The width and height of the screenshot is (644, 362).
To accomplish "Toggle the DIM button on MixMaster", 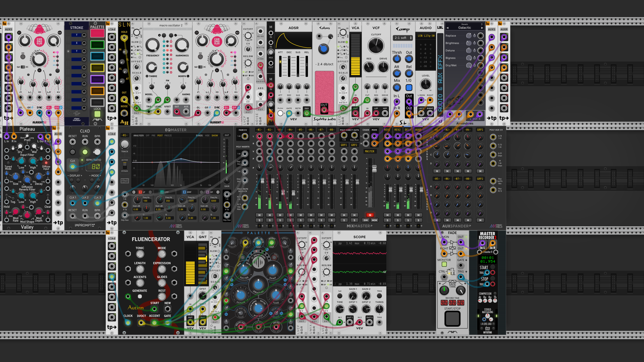I will pos(366,220).
